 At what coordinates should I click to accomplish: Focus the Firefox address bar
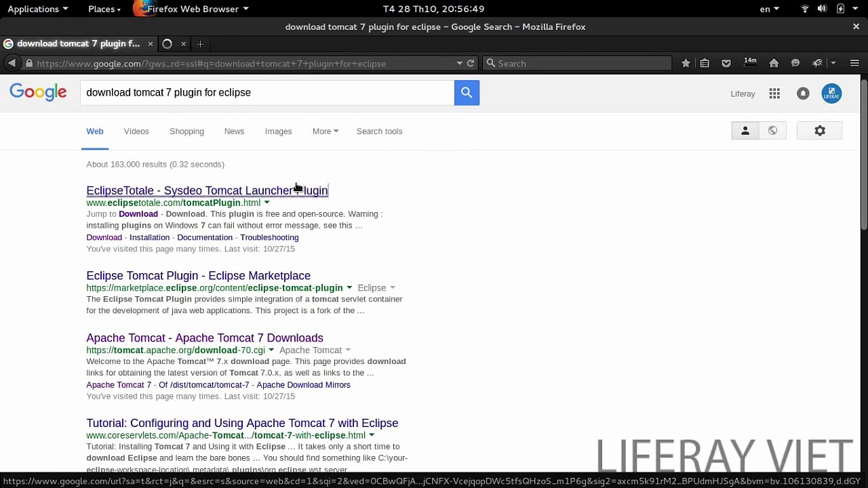(244, 64)
